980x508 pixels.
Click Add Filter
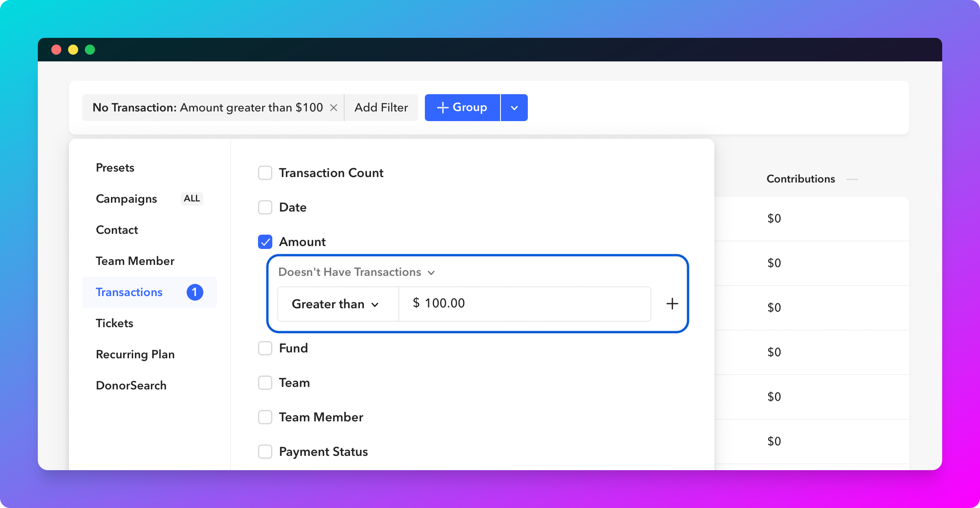[x=381, y=108]
